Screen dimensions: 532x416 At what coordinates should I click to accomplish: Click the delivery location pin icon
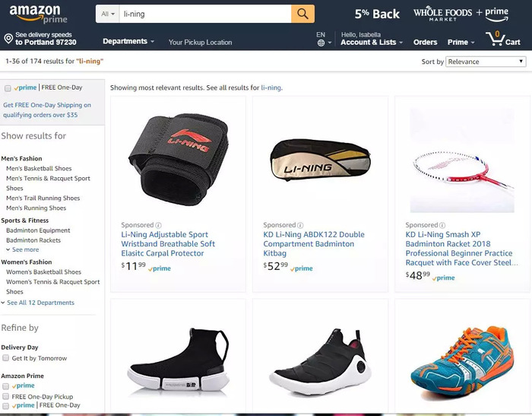pyautogui.click(x=8, y=38)
